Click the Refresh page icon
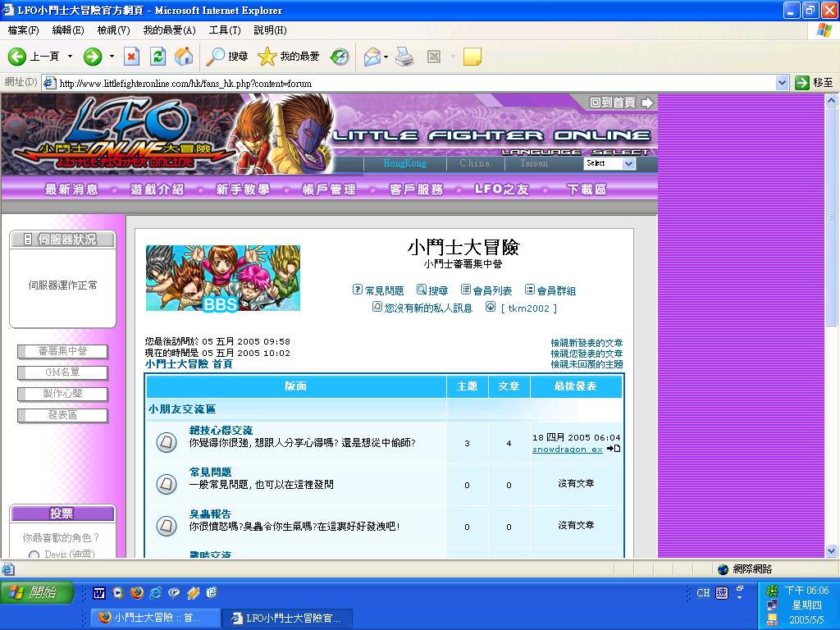 pos(157,57)
